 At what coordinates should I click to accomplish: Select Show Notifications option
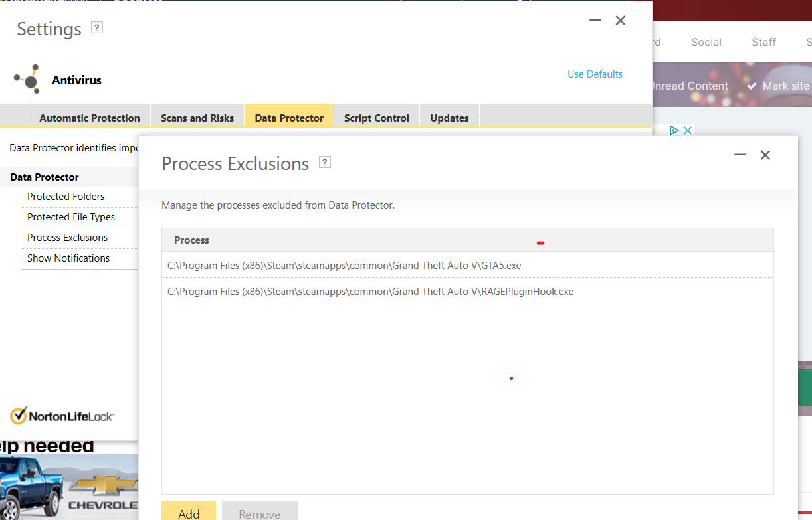click(68, 258)
